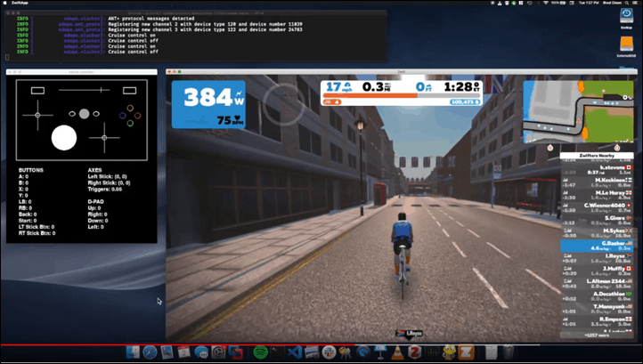
Task: Click the trigger slider line in controller window
Action: click(x=84, y=90)
